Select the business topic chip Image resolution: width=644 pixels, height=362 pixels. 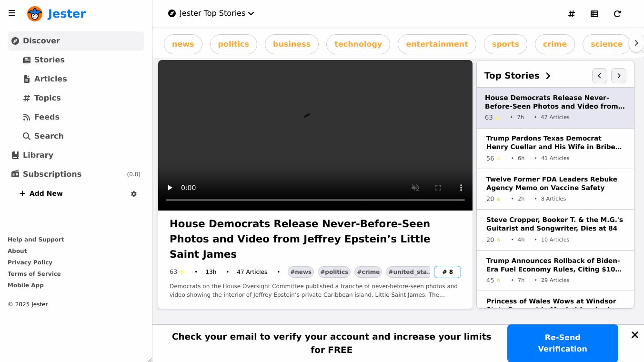(x=292, y=44)
